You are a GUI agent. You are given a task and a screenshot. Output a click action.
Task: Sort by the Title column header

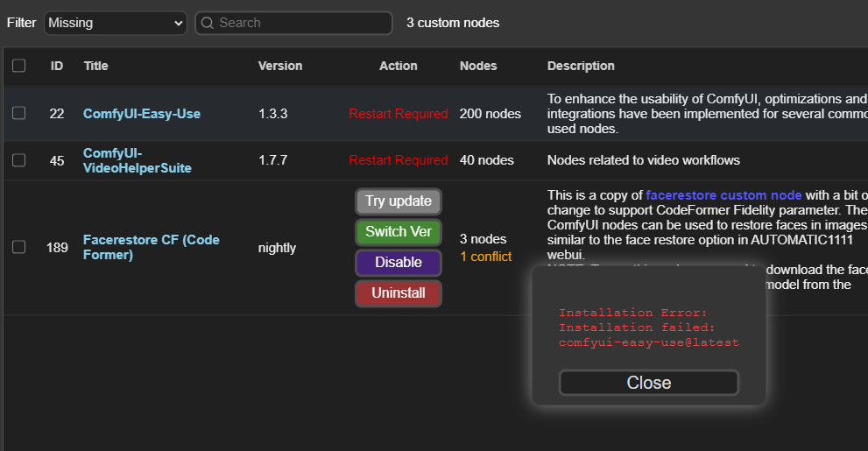tap(95, 66)
